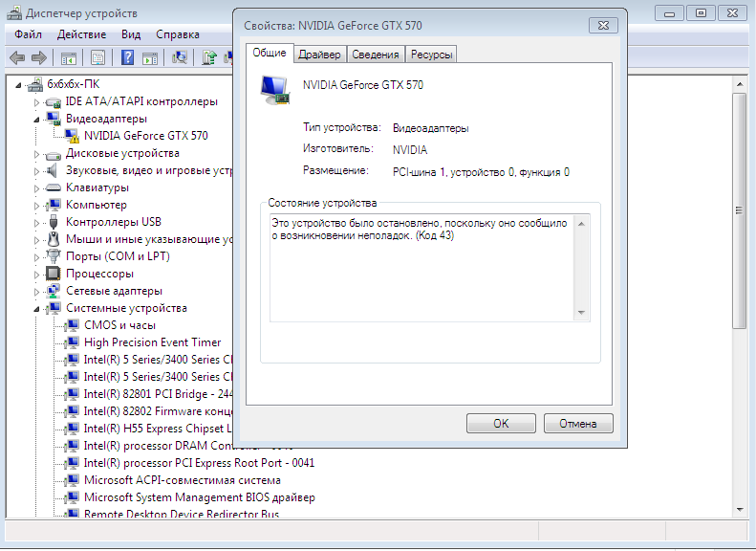756x551 pixels.
Task: Click OK in the properties dialog
Action: (501, 424)
